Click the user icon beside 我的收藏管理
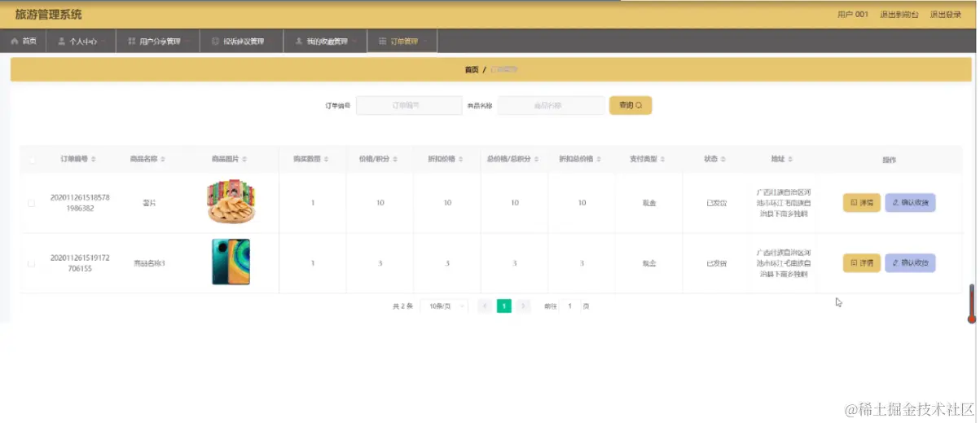Viewport: 980px width, 423px height. (299, 41)
